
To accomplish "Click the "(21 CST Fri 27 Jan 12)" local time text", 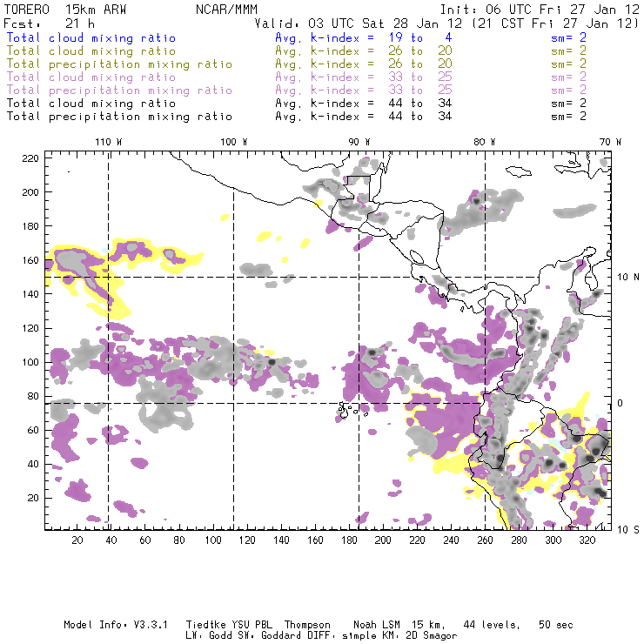I will [555, 23].
